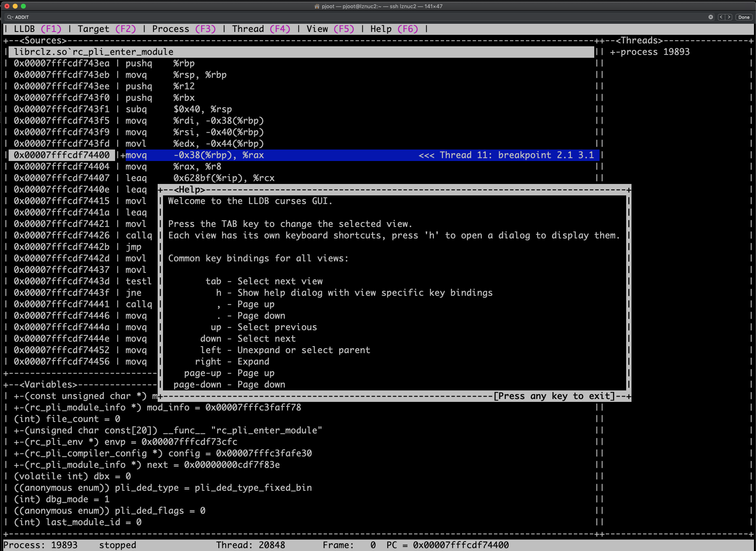The image size is (756, 551).
Task: Select the jne line at 0x00007fffcdf7443f
Action: [x=77, y=293]
